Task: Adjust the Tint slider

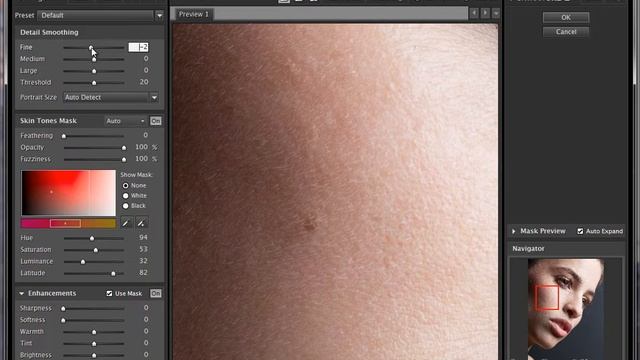Action: click(x=94, y=344)
